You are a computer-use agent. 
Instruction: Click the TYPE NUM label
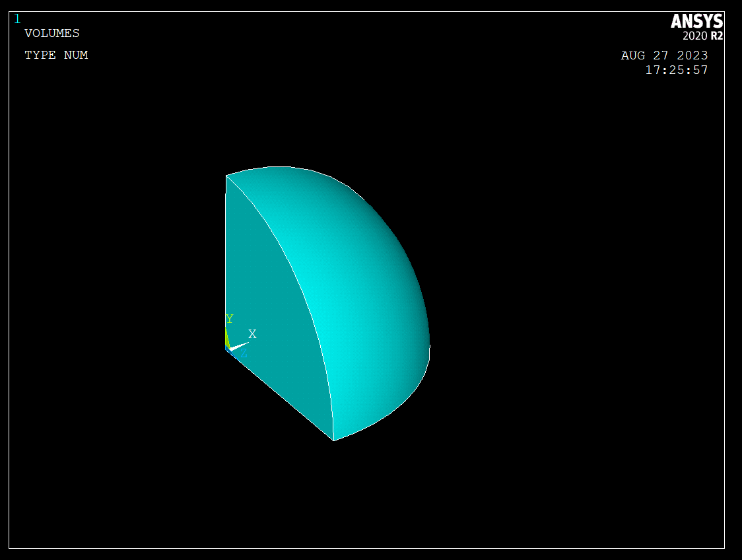[x=56, y=55]
